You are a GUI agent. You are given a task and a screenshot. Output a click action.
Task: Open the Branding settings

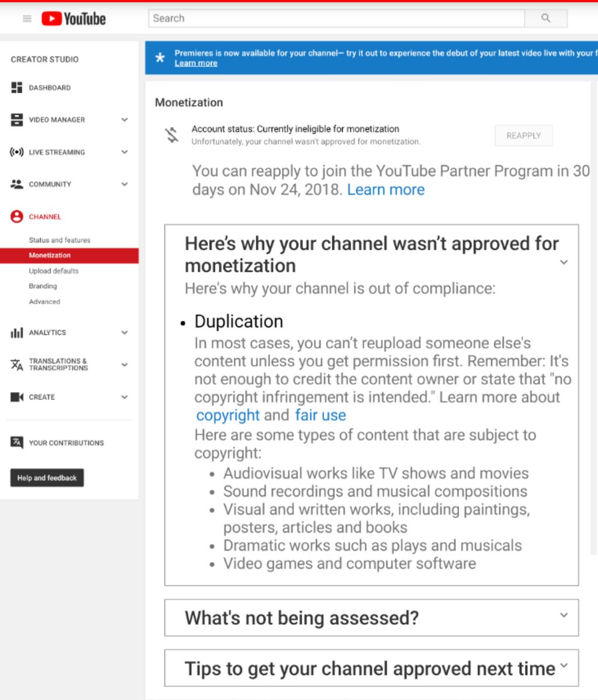tap(43, 286)
